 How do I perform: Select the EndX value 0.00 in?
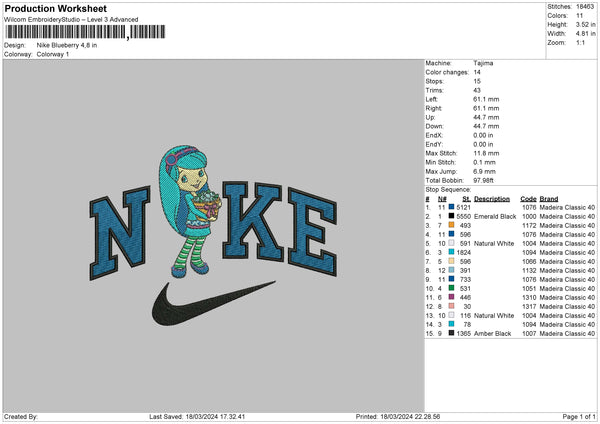pos(483,135)
